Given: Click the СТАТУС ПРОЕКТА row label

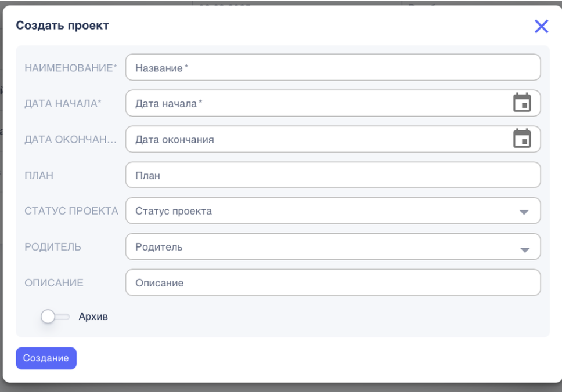Looking at the screenshot, I should pos(71,212).
